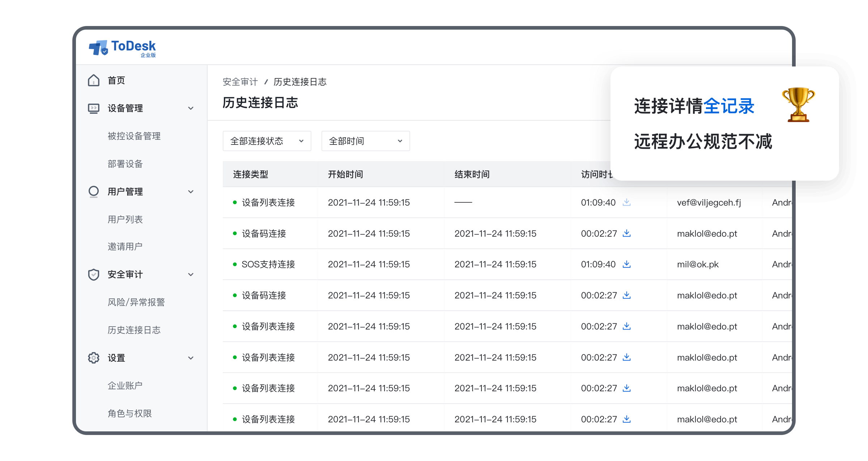This screenshot has width=868, height=461.
Task: Click the user icon for 用户管理
Action: (x=94, y=191)
